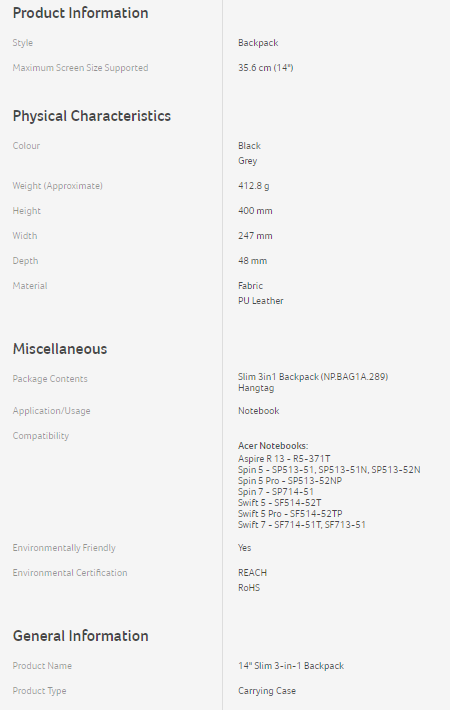Image resolution: width=450 pixels, height=710 pixels.
Task: Click the Application/Usage label
Action: click(x=52, y=411)
